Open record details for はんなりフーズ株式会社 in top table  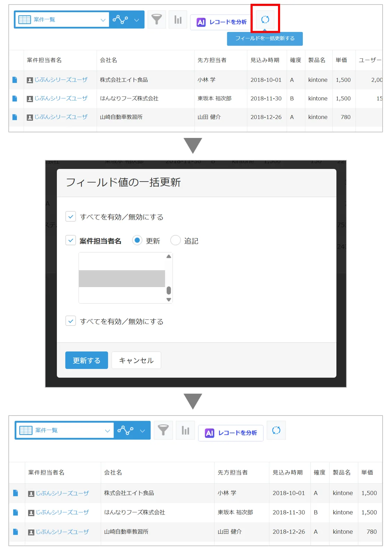(15, 98)
